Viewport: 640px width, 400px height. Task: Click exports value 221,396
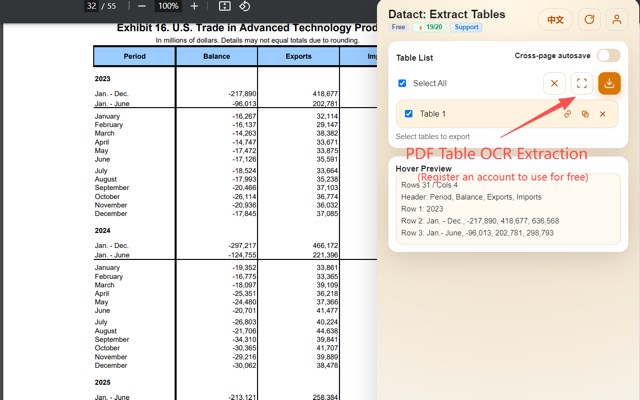325,255
